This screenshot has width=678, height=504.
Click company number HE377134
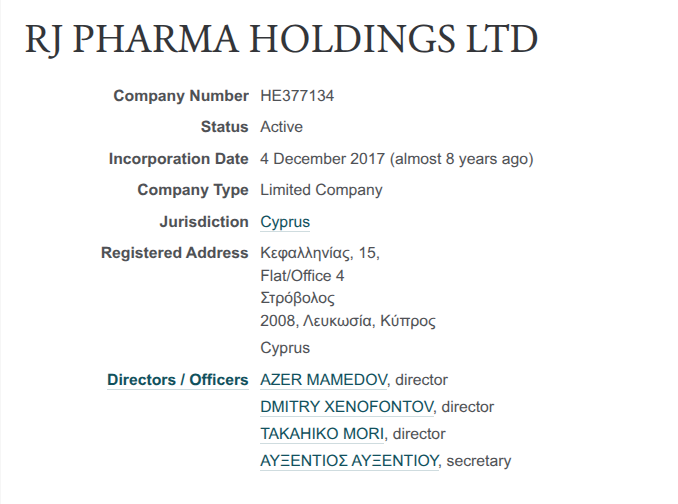pos(297,96)
